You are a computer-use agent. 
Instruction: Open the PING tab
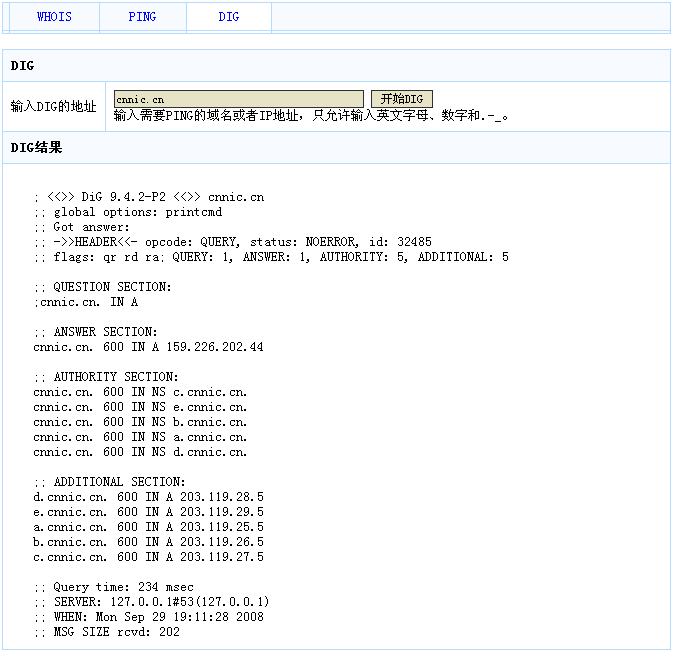[142, 17]
